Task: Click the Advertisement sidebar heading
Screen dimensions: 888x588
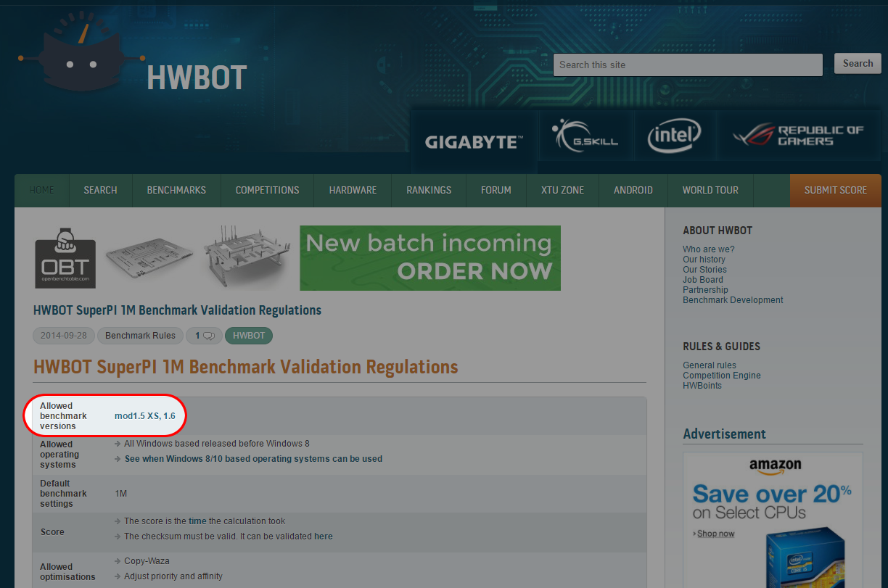Action: (724, 434)
